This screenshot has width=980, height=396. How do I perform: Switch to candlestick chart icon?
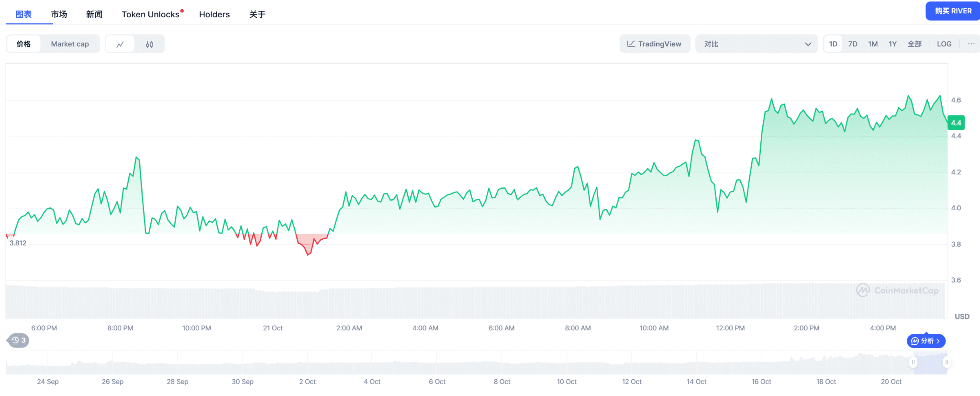click(x=149, y=44)
